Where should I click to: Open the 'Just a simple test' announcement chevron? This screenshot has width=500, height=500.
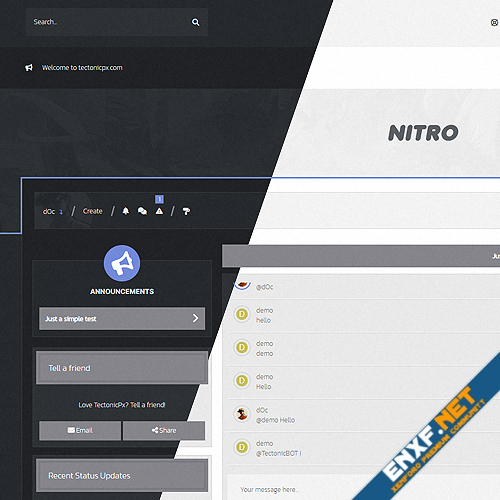[x=195, y=318]
